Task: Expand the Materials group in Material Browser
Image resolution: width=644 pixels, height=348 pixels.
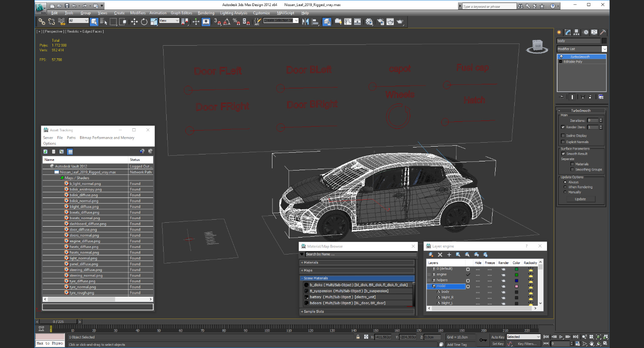Action: pos(357,262)
